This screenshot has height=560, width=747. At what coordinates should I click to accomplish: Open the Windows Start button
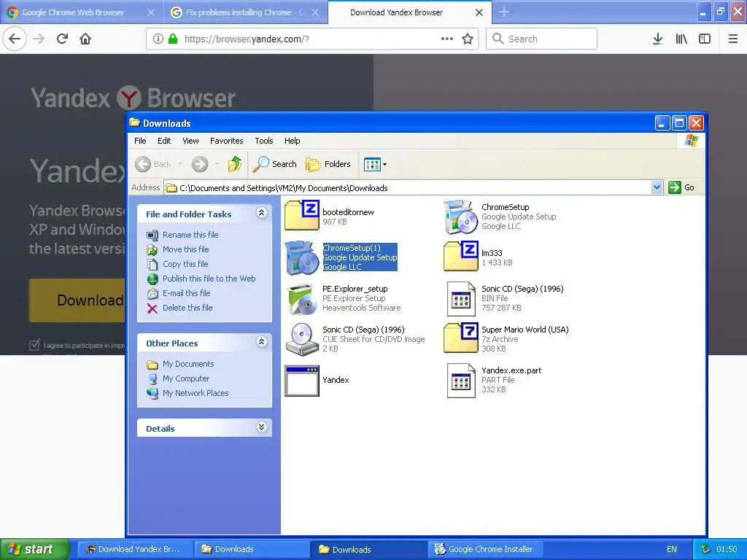(x=35, y=549)
